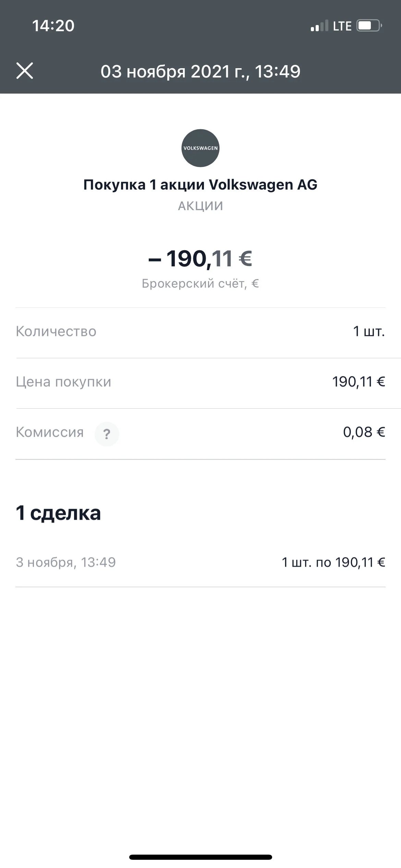Tap the АКЦИИ category label
401x868 pixels.
pyautogui.click(x=200, y=206)
